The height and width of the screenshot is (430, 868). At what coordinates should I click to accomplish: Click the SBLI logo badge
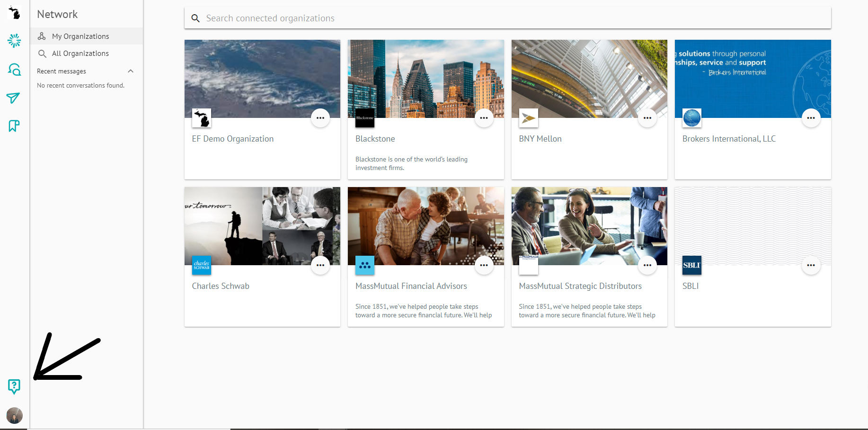tap(692, 265)
